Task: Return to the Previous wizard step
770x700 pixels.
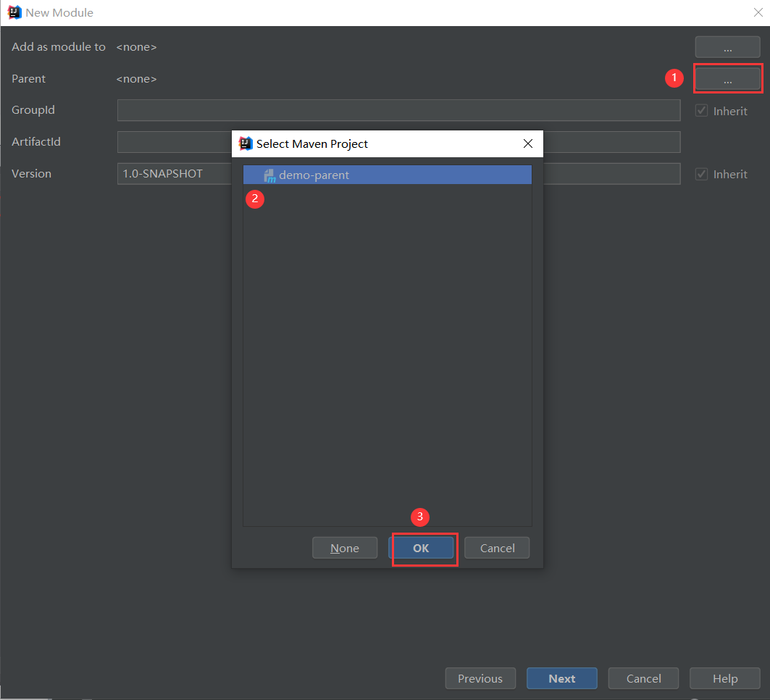Action: pos(480,678)
